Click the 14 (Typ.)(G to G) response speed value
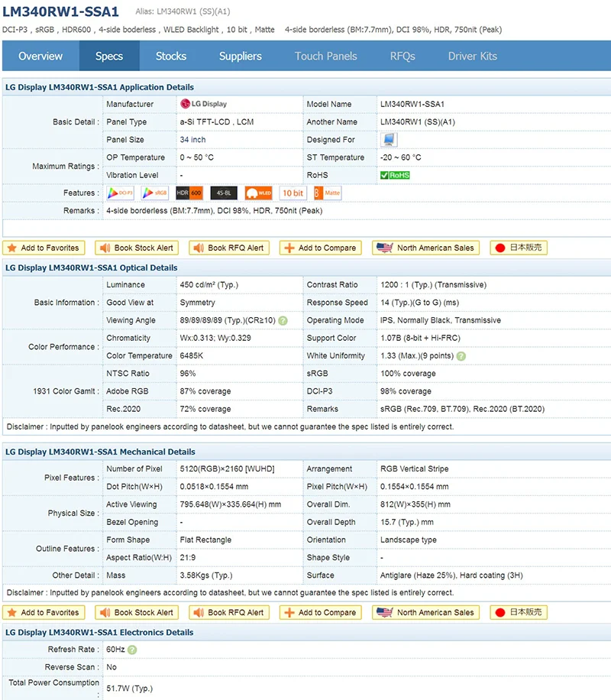Screen dimensions: 611x700 pyautogui.click(x=419, y=303)
